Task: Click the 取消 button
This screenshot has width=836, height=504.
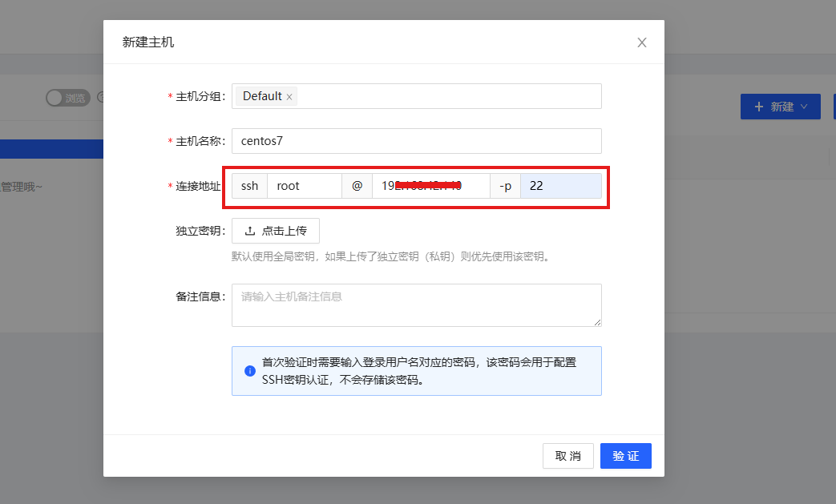Action: pyautogui.click(x=567, y=456)
